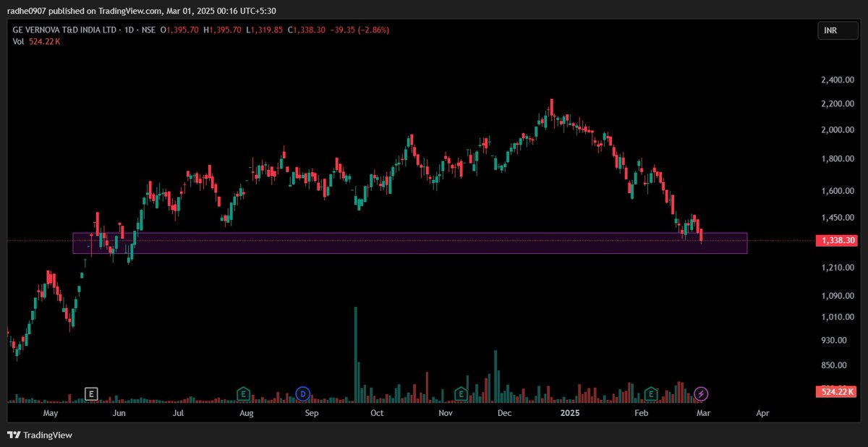Click the TradingView logo at bottom left

pyautogui.click(x=40, y=435)
